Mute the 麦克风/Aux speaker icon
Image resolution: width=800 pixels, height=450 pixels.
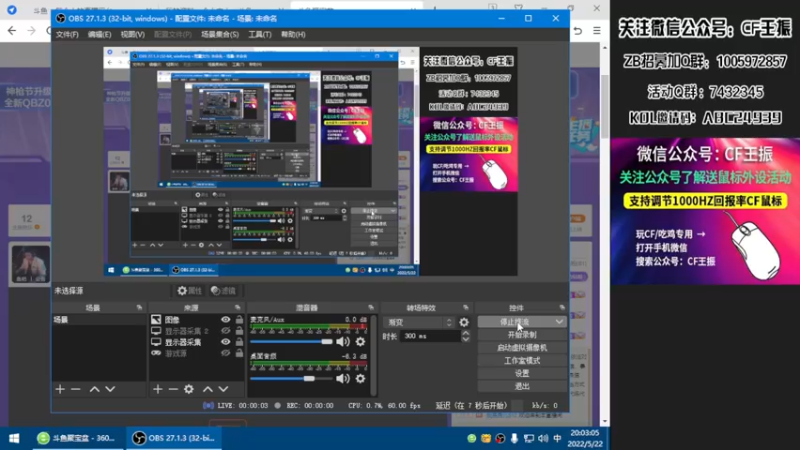(343, 342)
